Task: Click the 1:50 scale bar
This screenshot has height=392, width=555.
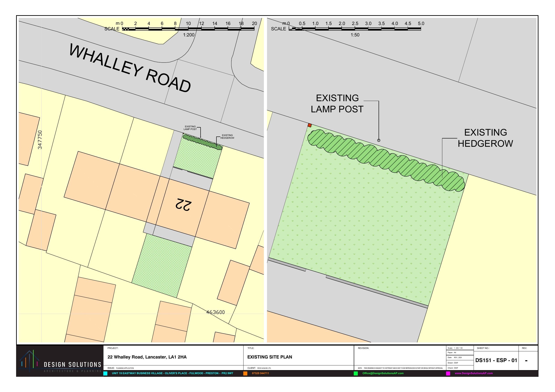Action: click(355, 29)
